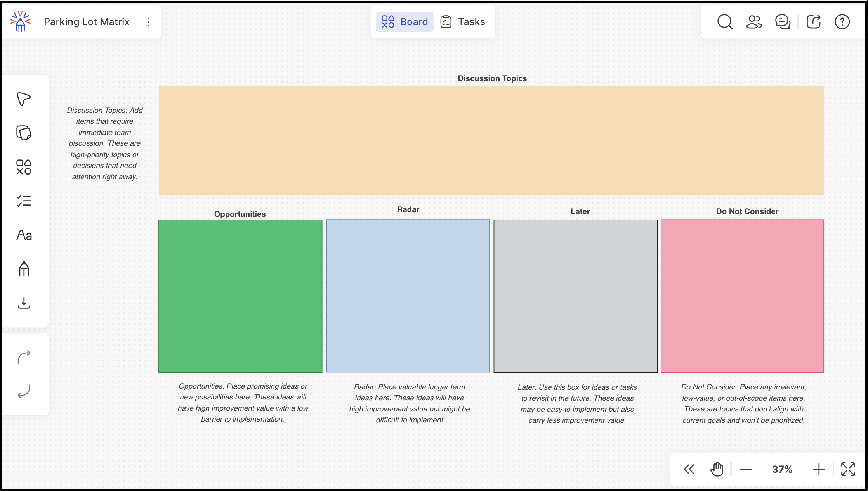Zoom in with the plus button

[819, 469]
